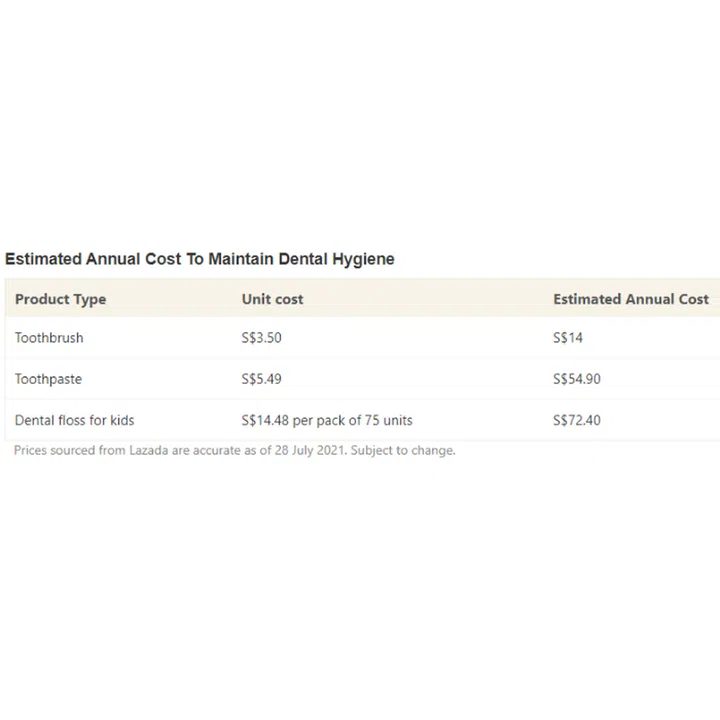Click the S$14.48 dental floss price
The height and width of the screenshot is (720, 720).
tap(265, 420)
